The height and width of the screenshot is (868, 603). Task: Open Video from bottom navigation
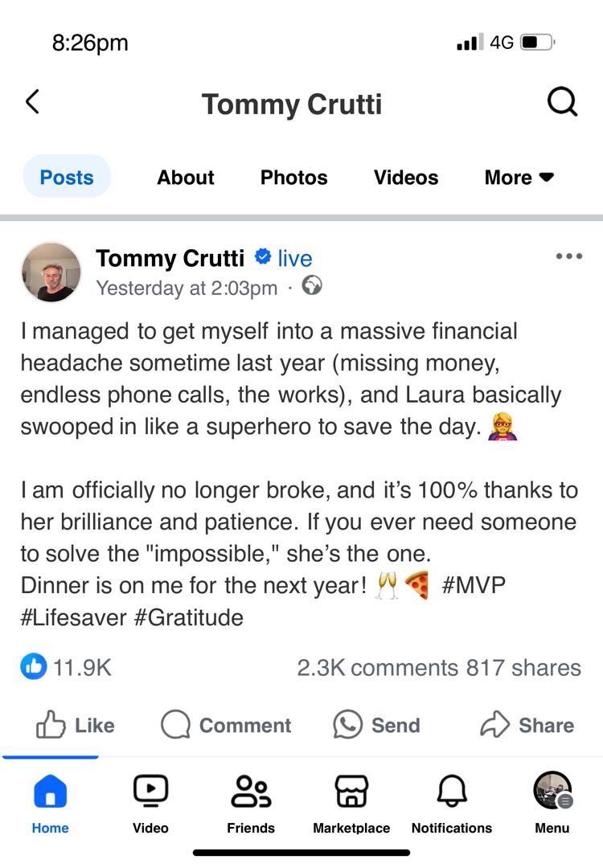click(150, 801)
